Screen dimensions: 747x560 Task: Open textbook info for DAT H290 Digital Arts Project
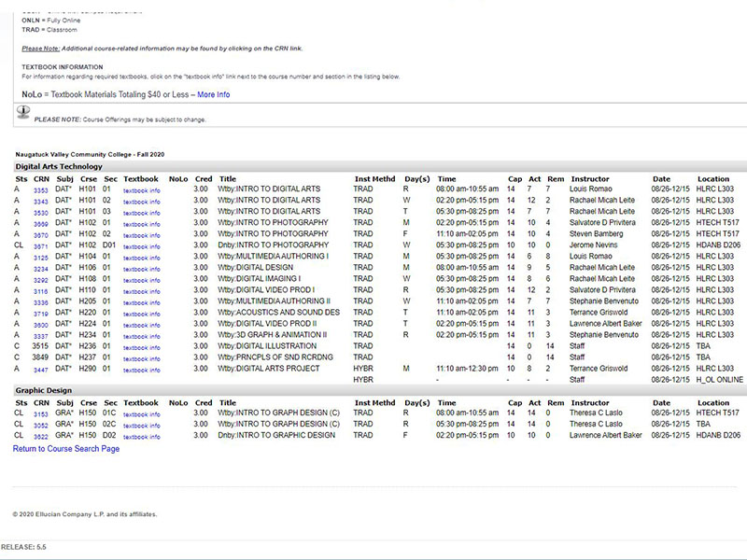pos(142,370)
